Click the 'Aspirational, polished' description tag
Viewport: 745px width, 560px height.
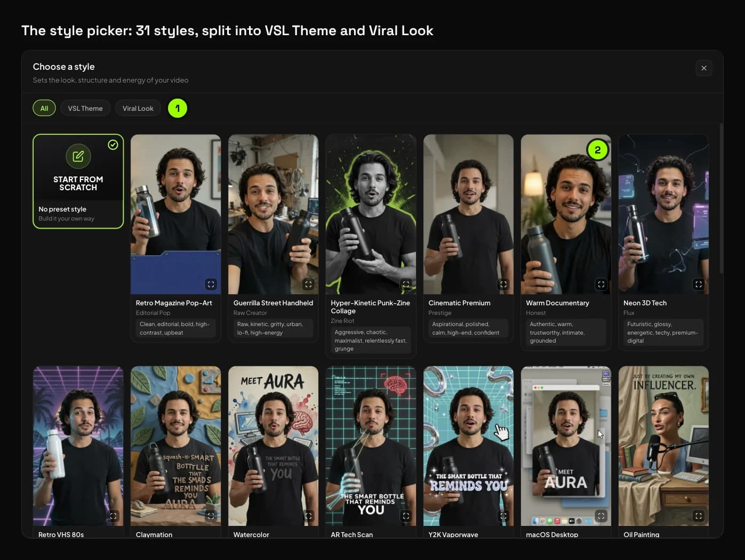(468, 328)
